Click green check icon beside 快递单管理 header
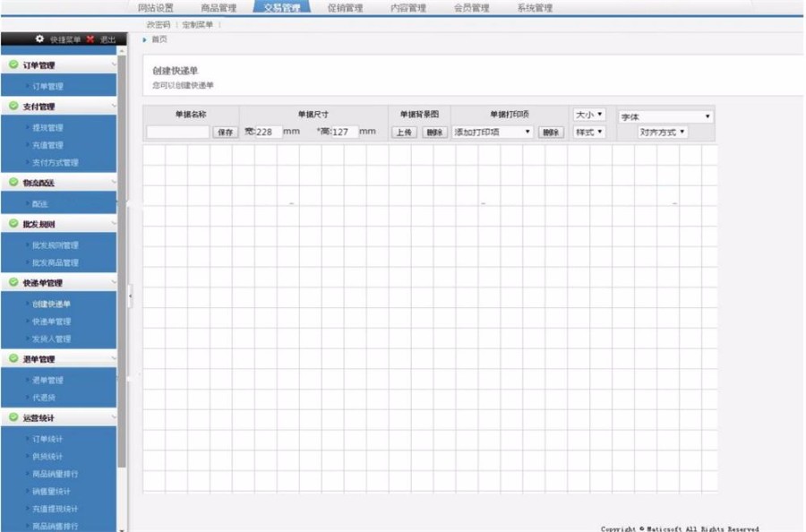 point(13,282)
